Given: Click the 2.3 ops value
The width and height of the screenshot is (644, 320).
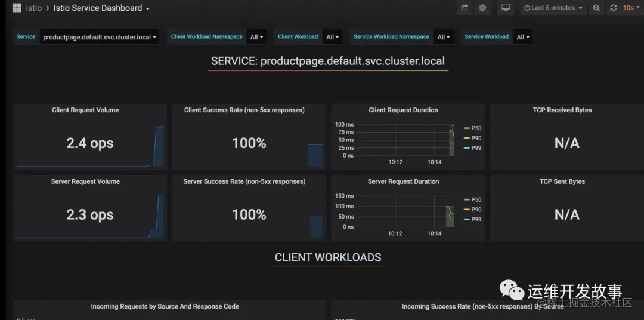Looking at the screenshot, I should click(90, 214).
